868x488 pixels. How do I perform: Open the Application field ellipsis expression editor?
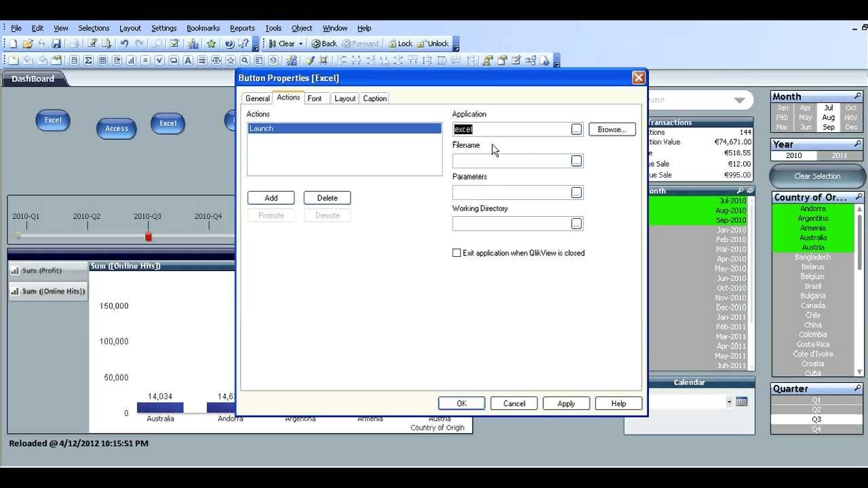pyautogui.click(x=576, y=129)
